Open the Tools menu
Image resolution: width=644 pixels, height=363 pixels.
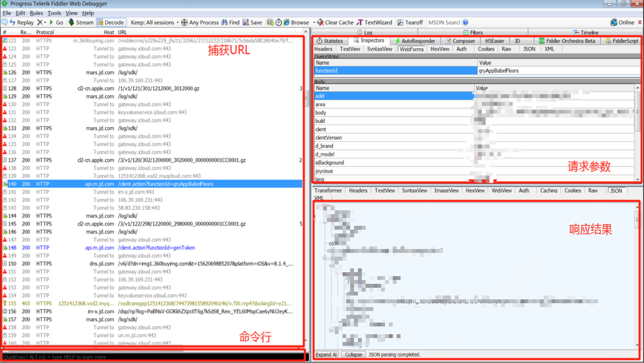pos(54,13)
